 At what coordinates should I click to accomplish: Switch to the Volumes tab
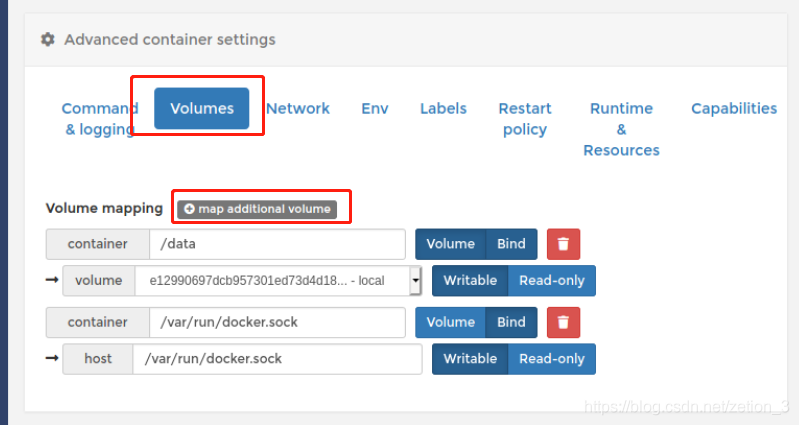tap(202, 109)
